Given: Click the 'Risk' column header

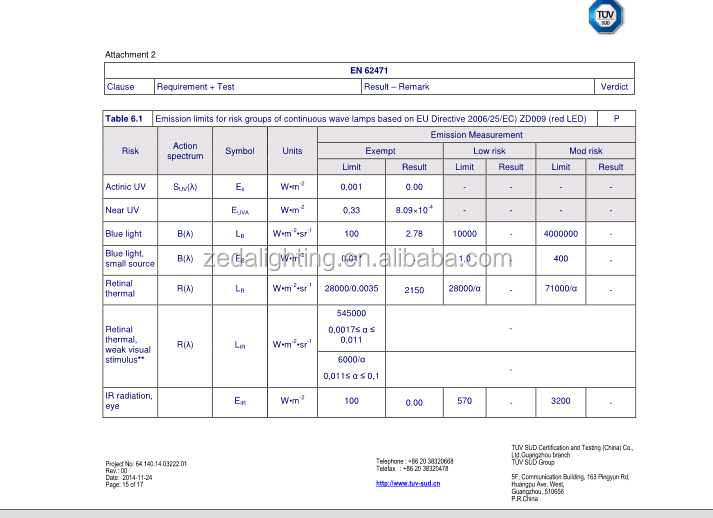Looking at the screenshot, I should pos(130,151).
